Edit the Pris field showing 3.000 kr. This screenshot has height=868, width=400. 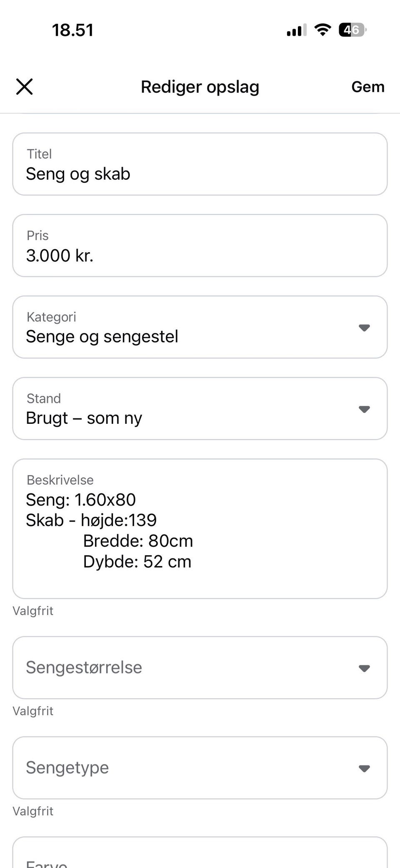[x=200, y=246]
